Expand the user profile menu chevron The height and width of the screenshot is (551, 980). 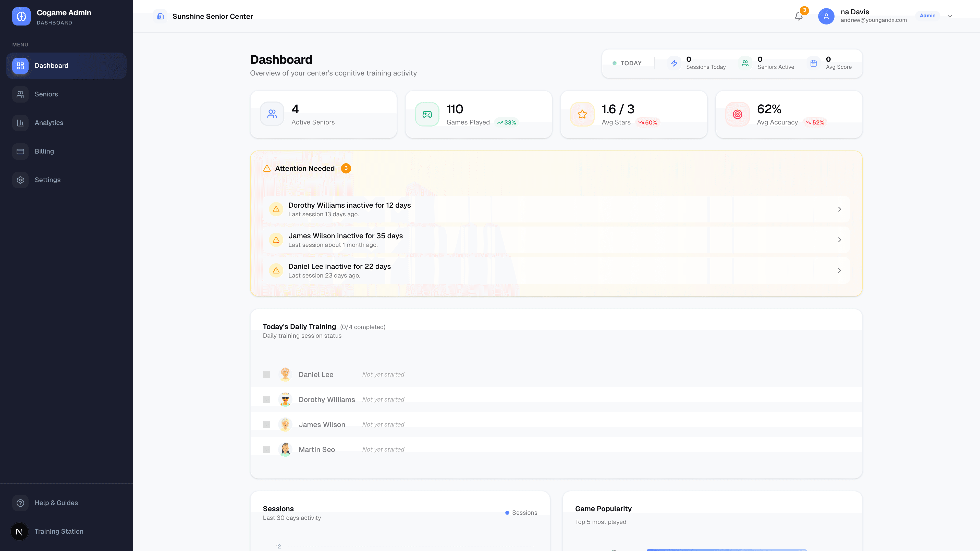[950, 16]
